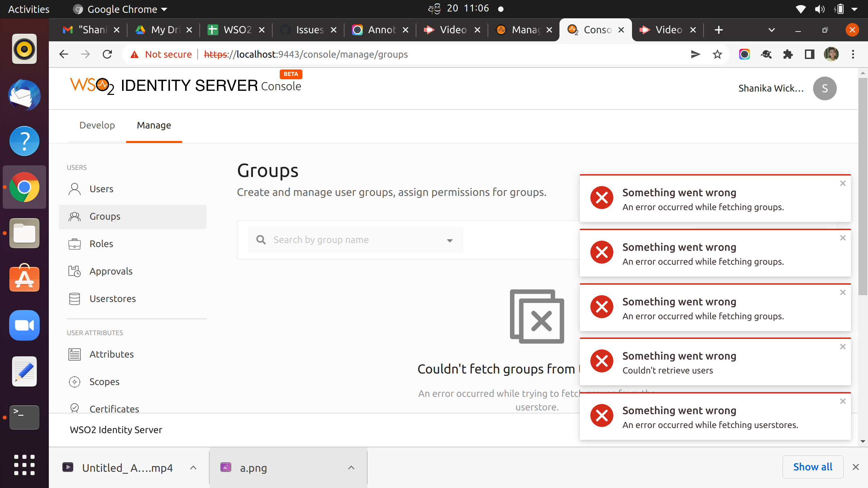This screenshot has height=488, width=868.
Task: Dismiss the top Something went wrong notification
Action: click(x=843, y=183)
